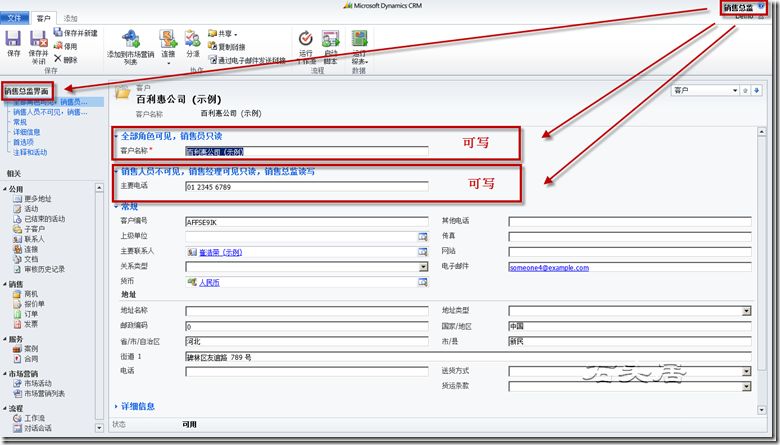Click the 分派 assign icon
The image size is (780, 445).
[x=193, y=38]
